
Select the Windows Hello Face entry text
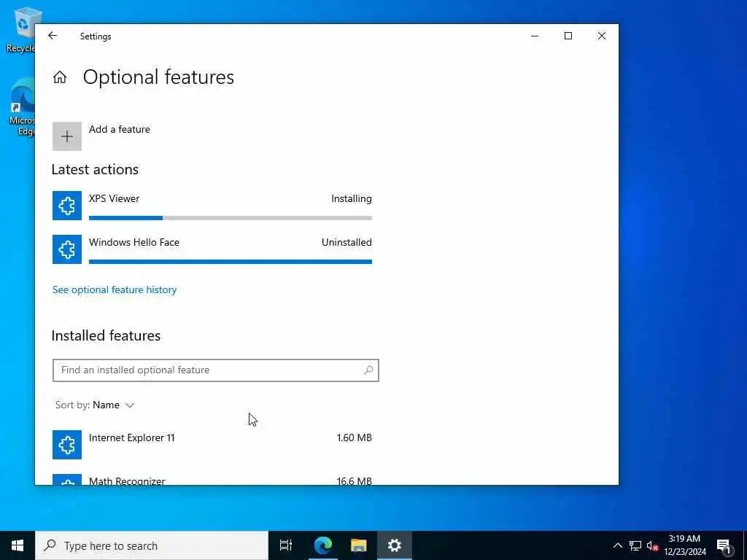[134, 242]
